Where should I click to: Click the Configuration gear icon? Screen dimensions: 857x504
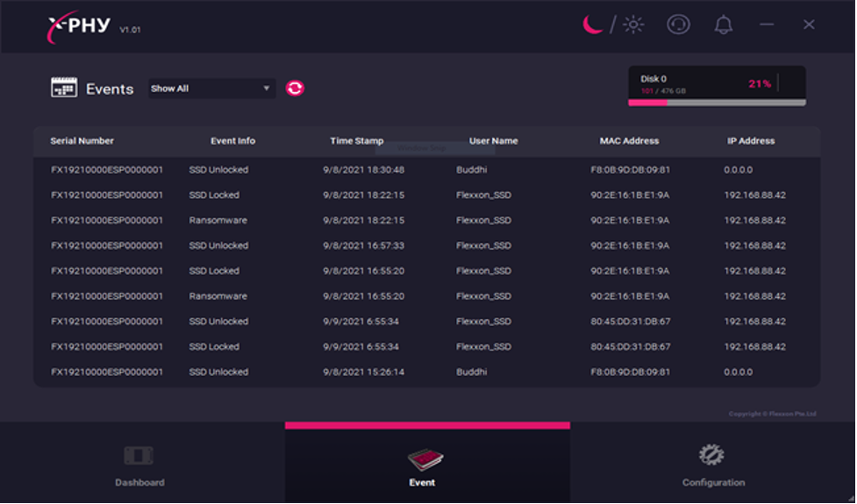(711, 455)
